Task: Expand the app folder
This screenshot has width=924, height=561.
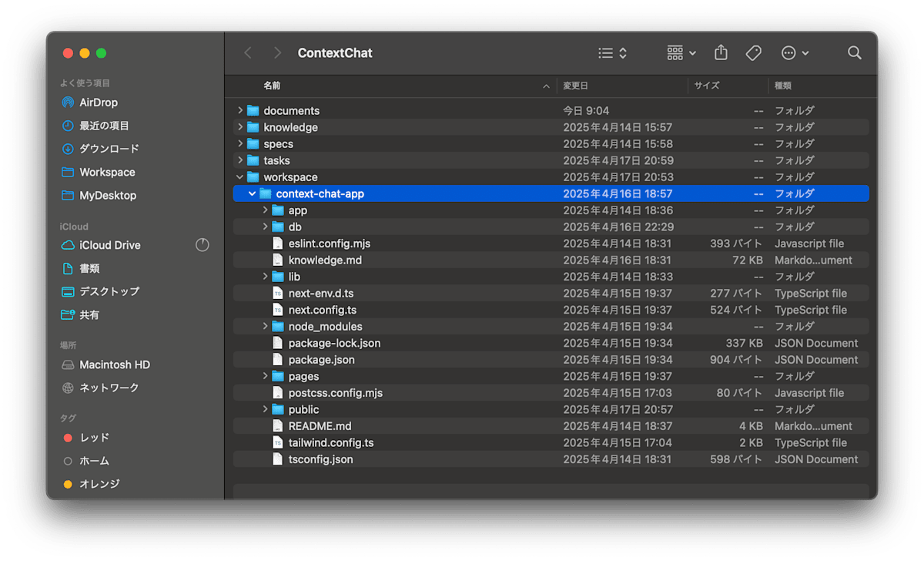Action: [x=265, y=210]
